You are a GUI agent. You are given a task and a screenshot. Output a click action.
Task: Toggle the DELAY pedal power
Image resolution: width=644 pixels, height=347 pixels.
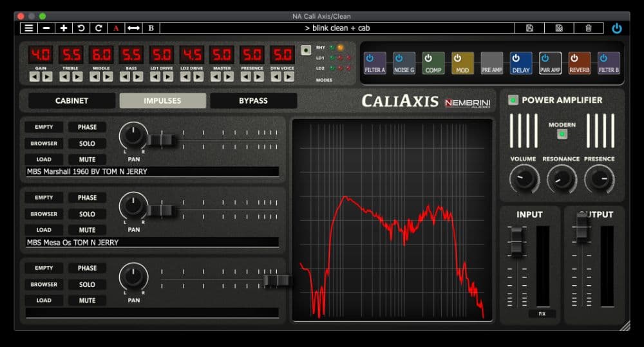(x=521, y=59)
